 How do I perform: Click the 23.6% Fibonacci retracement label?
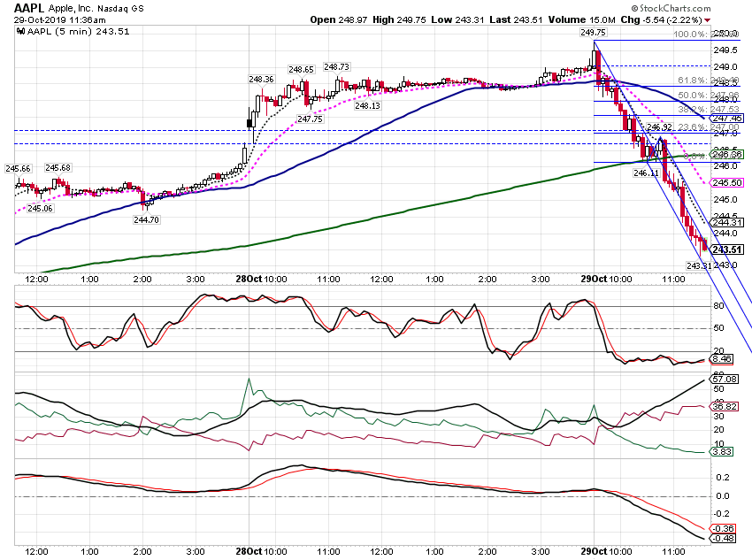(708, 127)
